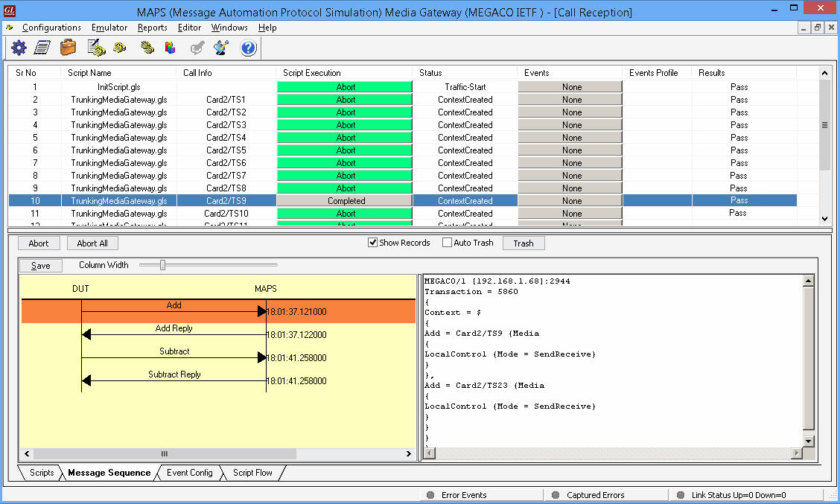Image resolution: width=840 pixels, height=504 pixels.
Task: Open the Help menu
Action: point(267,28)
